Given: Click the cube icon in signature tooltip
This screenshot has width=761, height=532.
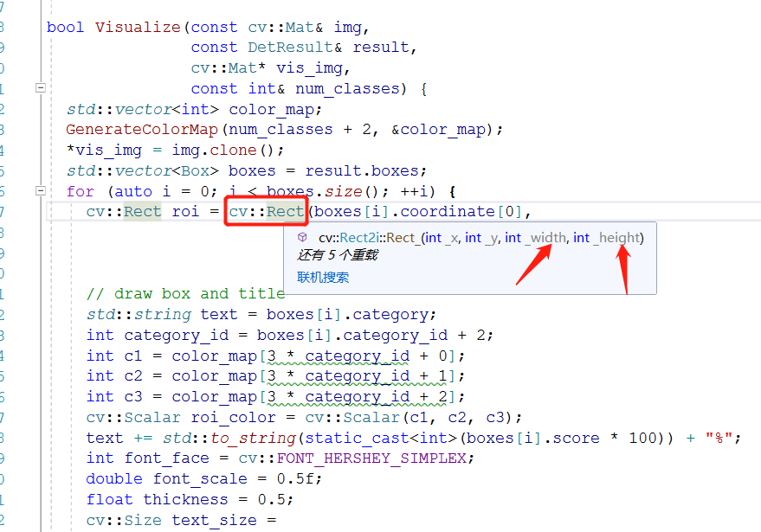Looking at the screenshot, I should [x=302, y=237].
